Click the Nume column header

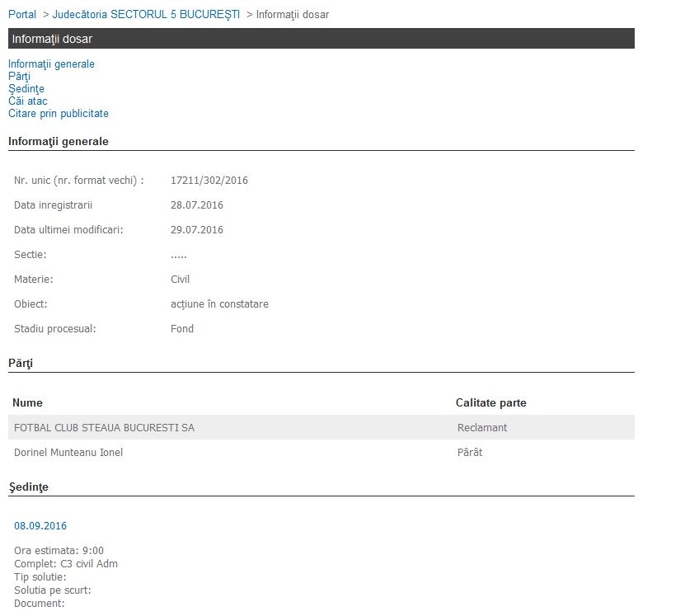point(28,403)
